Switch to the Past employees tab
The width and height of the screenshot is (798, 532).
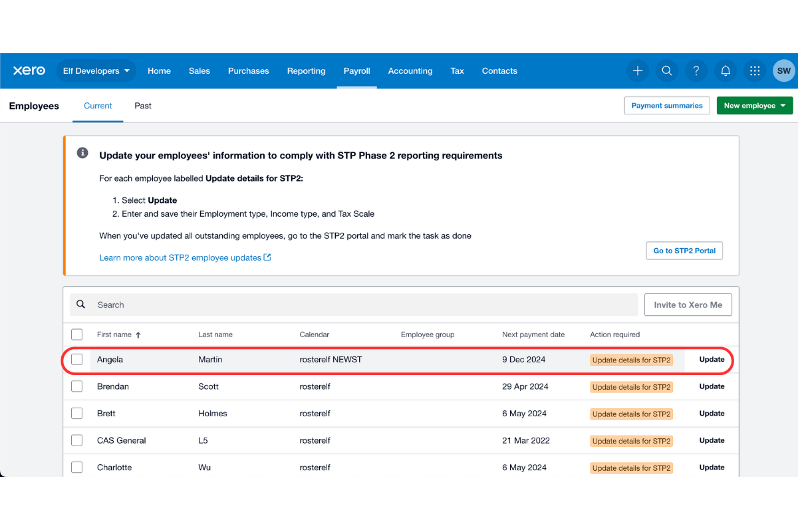[x=142, y=106]
